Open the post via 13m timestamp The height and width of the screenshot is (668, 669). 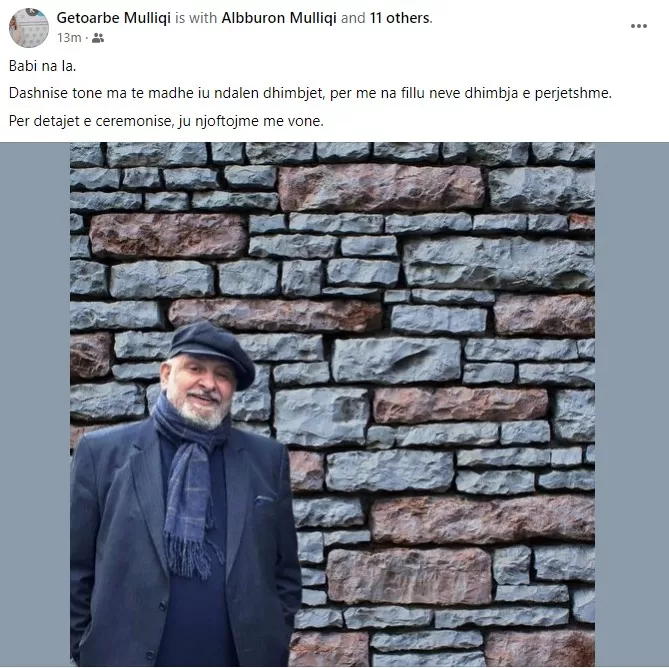pyautogui.click(x=69, y=38)
